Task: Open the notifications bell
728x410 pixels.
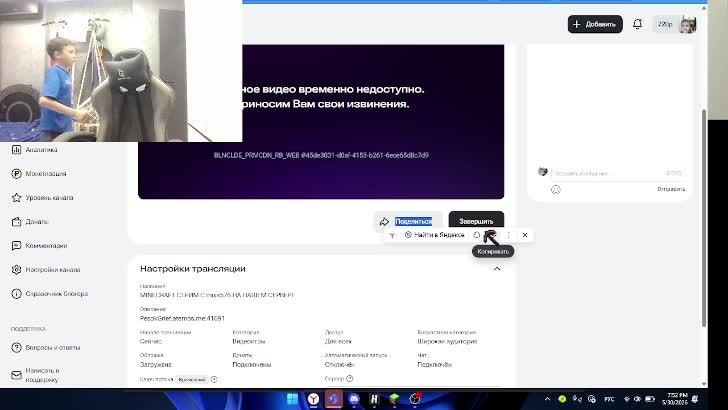Action: pos(637,24)
